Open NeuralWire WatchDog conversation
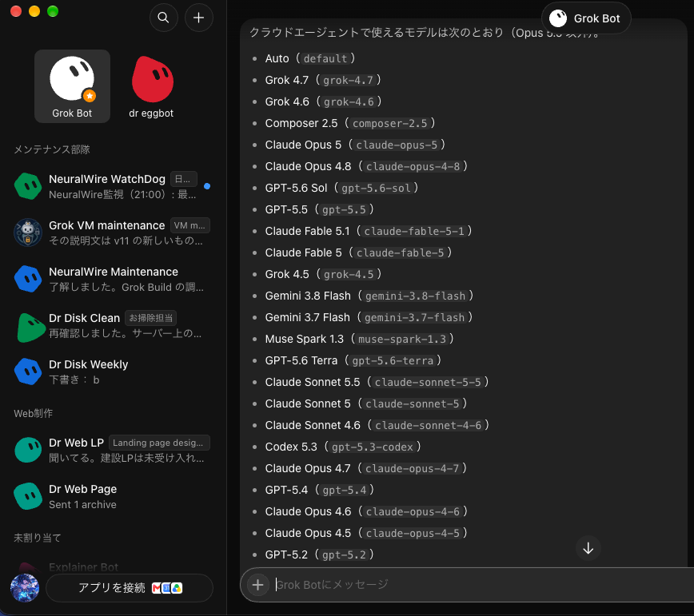Image resolution: width=694 pixels, height=616 pixels. tap(113, 186)
